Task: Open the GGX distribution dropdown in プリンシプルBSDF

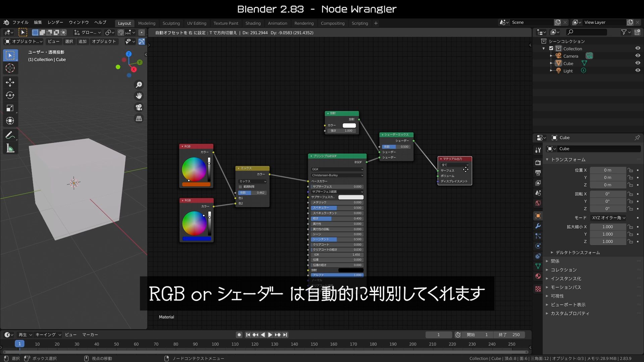Action: [x=337, y=169]
